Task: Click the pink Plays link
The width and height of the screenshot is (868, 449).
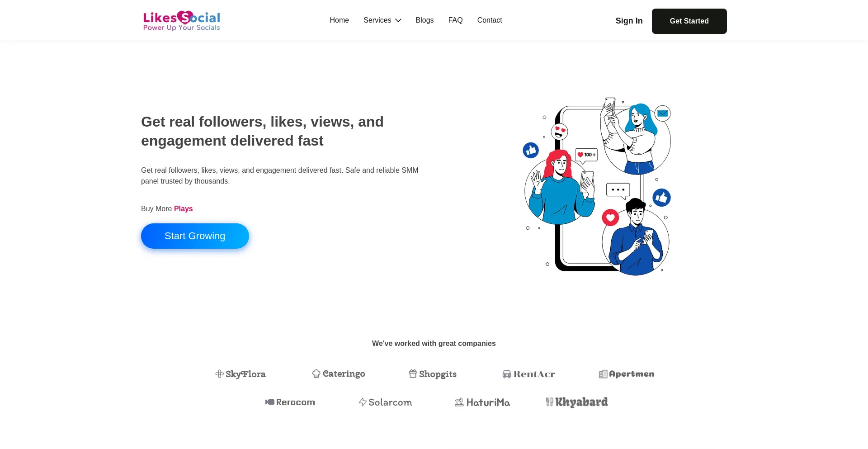Action: click(x=183, y=209)
